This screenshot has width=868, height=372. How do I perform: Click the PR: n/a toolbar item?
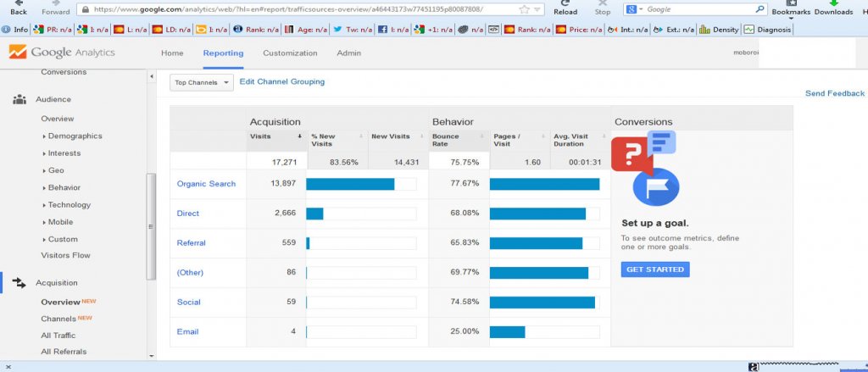(53, 30)
